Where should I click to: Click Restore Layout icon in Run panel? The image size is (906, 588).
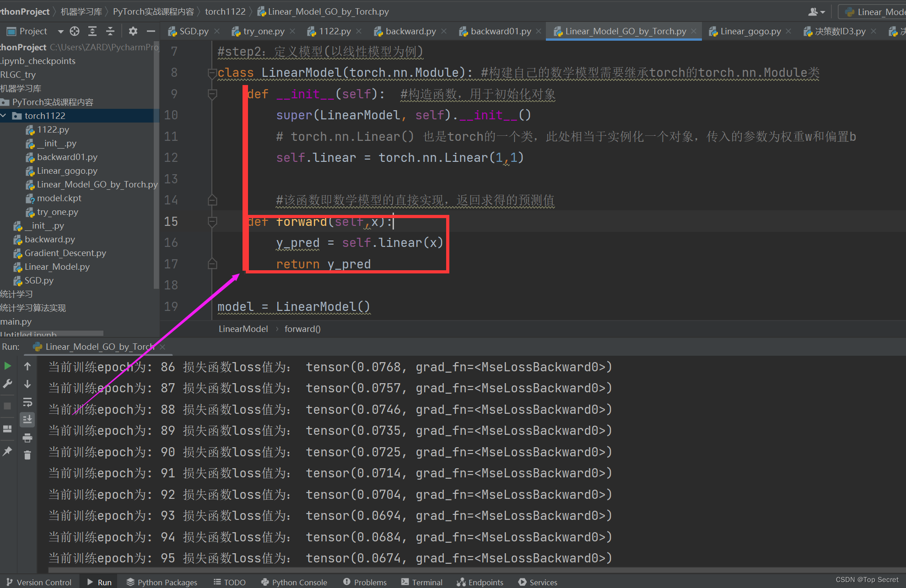coord(7,429)
